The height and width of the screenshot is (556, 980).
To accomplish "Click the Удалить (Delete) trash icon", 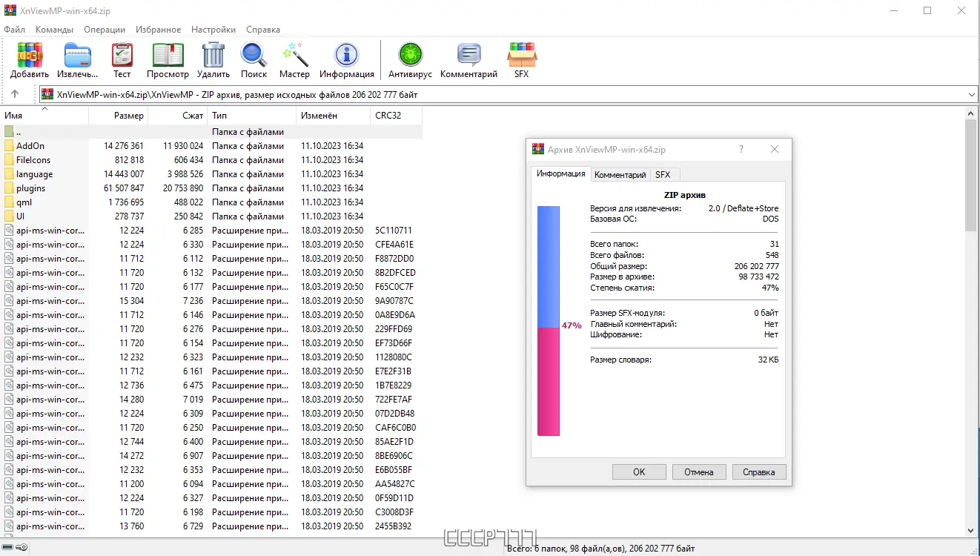I will point(213,60).
